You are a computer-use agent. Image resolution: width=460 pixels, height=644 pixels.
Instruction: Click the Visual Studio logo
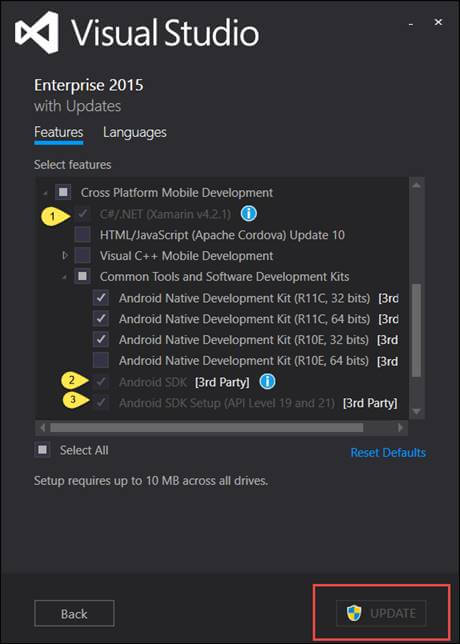click(x=37, y=32)
